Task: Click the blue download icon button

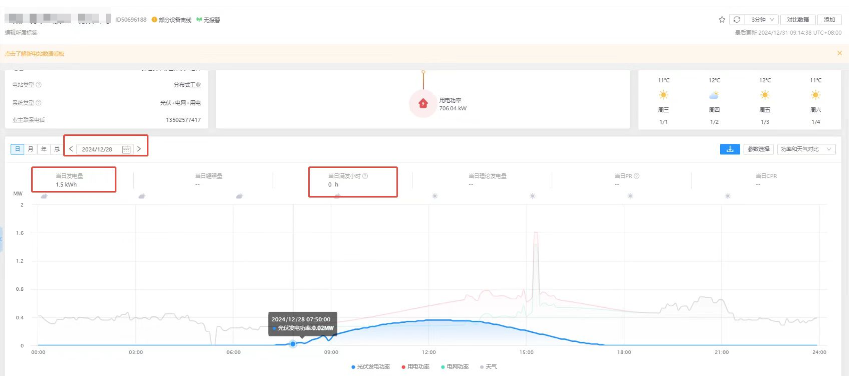Action: click(x=730, y=149)
